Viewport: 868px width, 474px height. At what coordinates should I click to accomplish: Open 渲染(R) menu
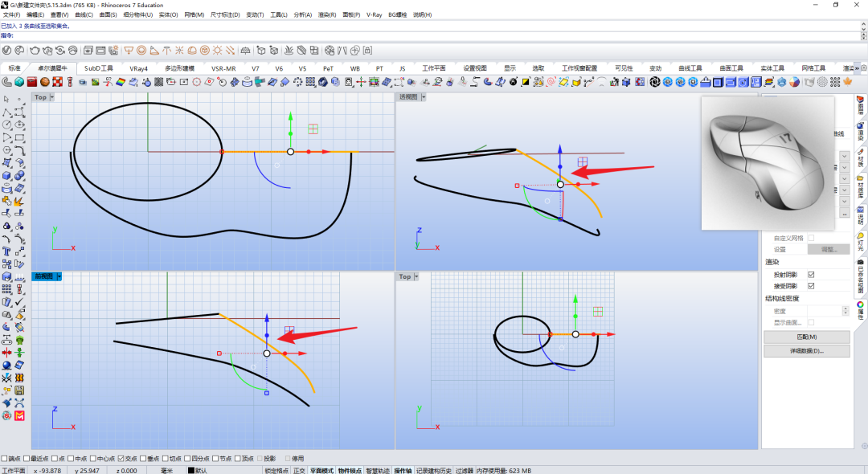click(326, 15)
